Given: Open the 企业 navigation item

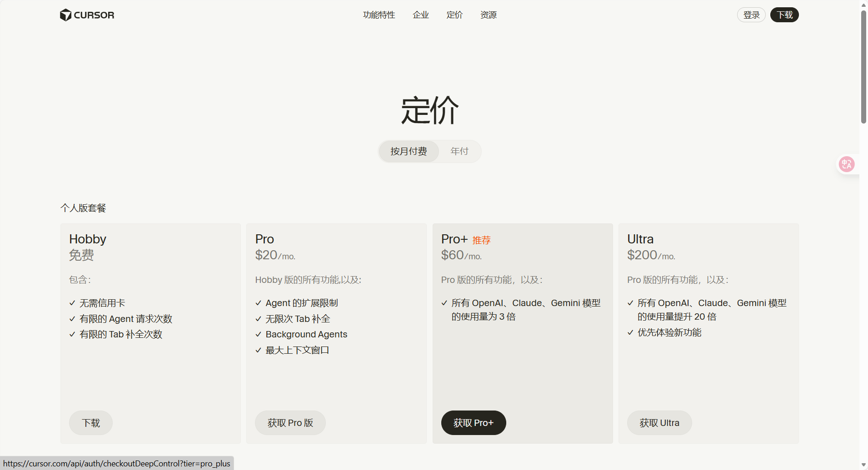Looking at the screenshot, I should [421, 15].
